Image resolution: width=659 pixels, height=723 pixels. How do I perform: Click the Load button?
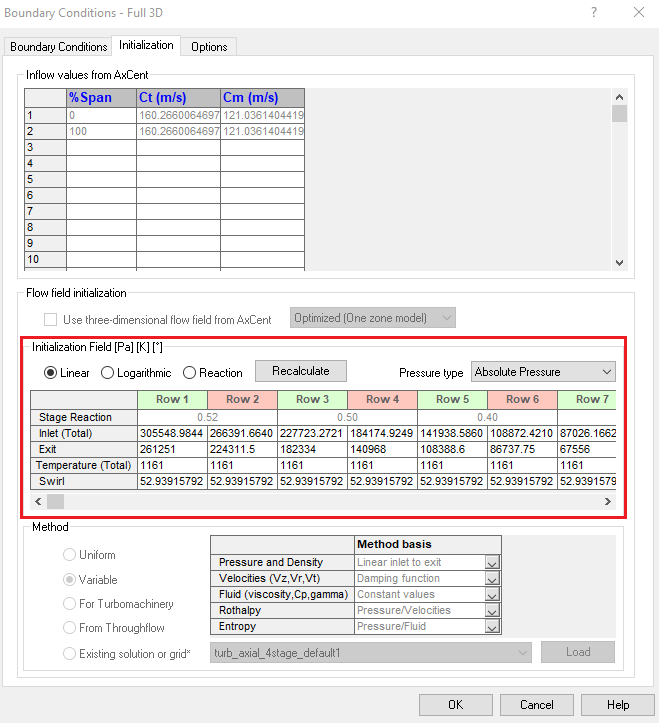pos(578,652)
